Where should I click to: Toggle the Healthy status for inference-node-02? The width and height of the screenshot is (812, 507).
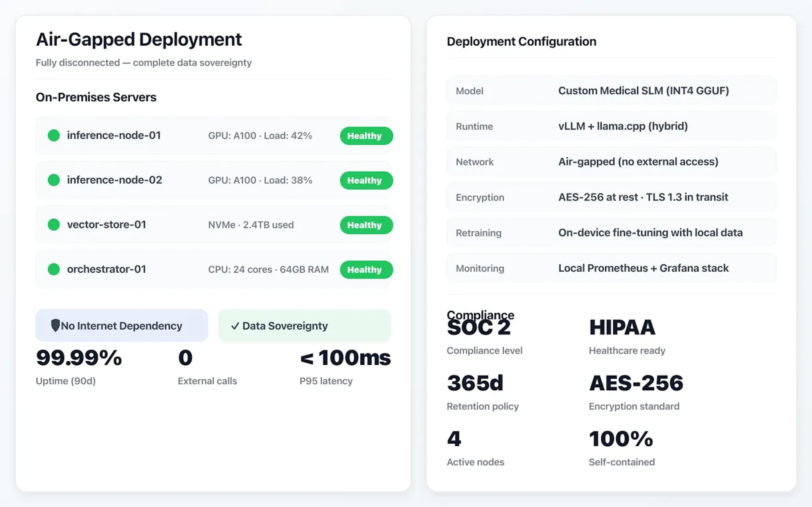(x=366, y=180)
